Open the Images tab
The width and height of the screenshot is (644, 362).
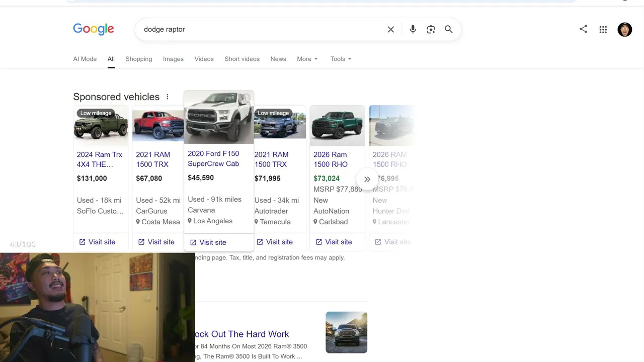pyautogui.click(x=173, y=59)
